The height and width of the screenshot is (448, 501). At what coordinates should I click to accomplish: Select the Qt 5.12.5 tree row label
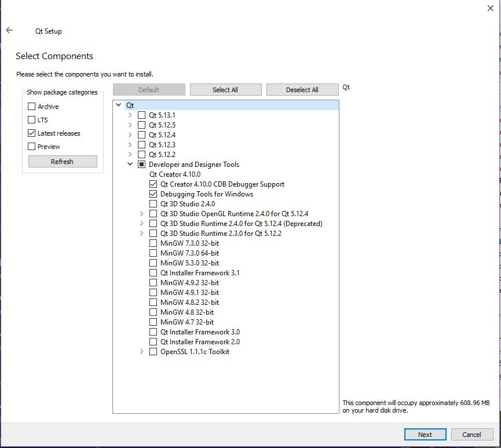point(162,125)
